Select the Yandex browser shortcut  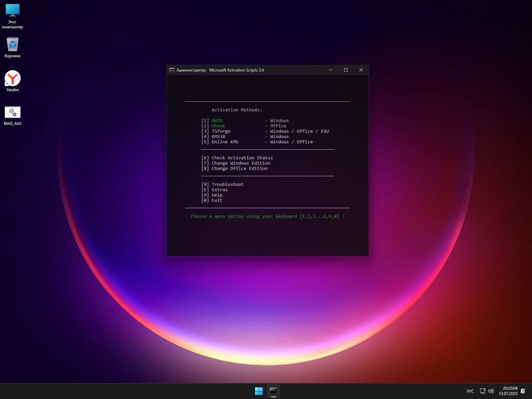(x=13, y=81)
